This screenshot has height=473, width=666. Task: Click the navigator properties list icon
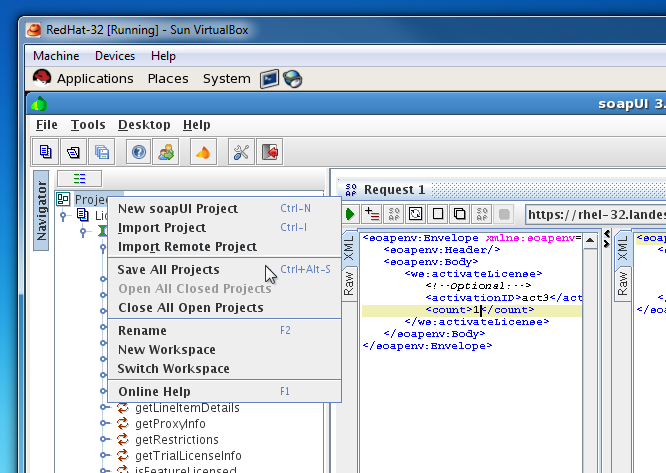click(x=79, y=178)
